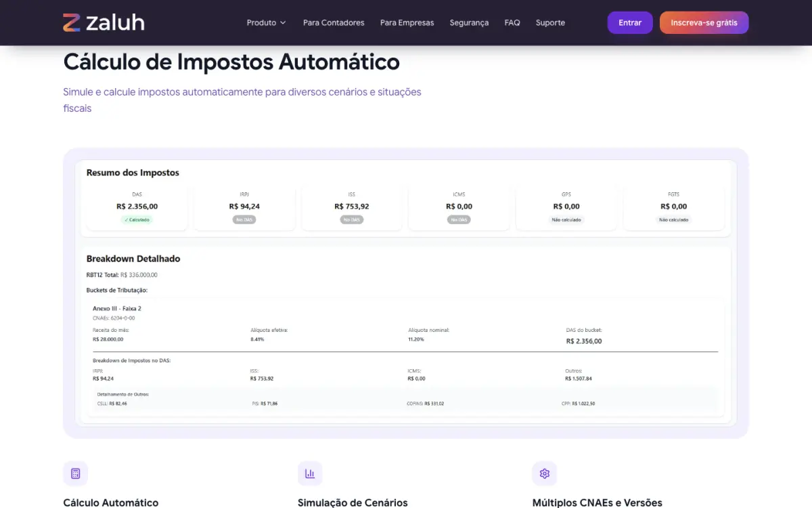812x508 pixels.
Task: Click the COFINS: R$ 331,02 entry
Action: [x=425, y=403]
